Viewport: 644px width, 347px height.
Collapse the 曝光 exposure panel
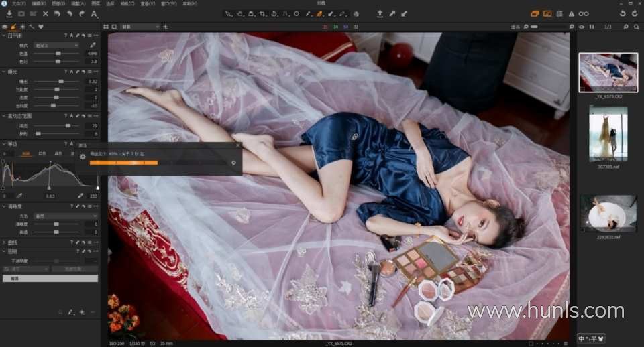click(x=3, y=71)
